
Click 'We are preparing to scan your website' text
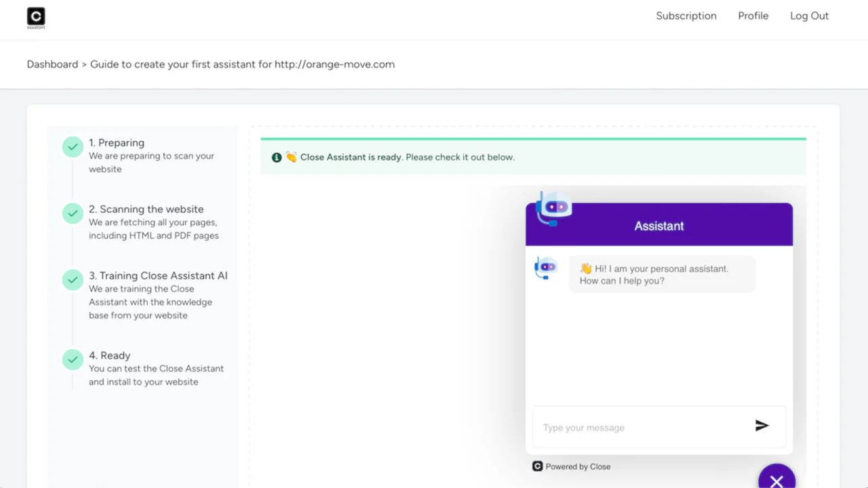point(152,163)
